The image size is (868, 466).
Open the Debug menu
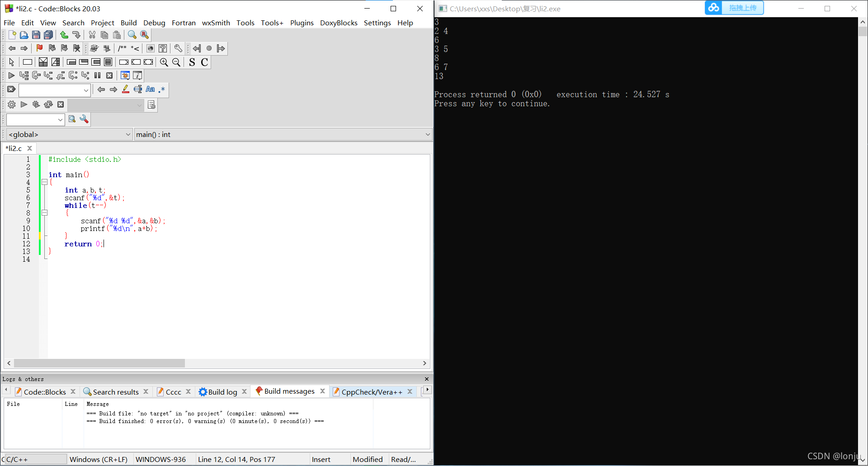click(154, 23)
